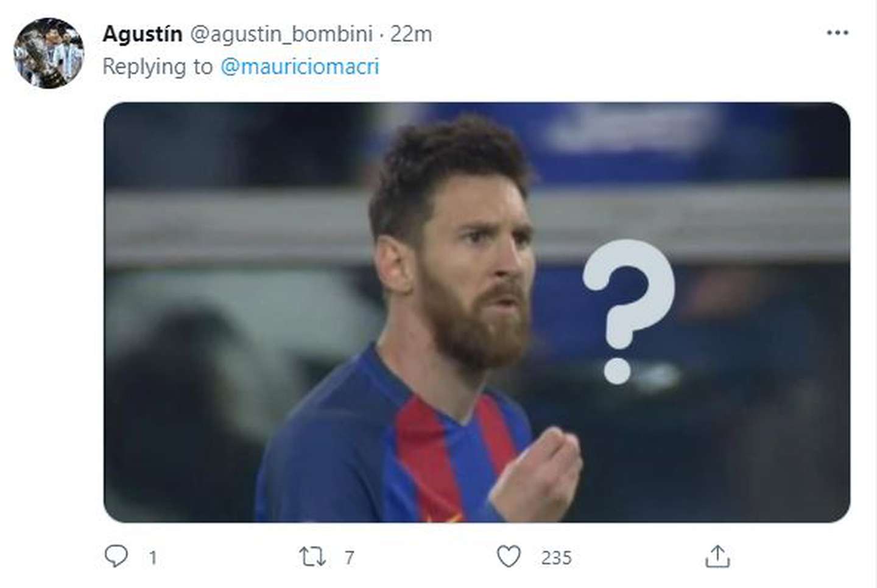Click the retweet count showing 7
This screenshot has height=588, width=877.
point(349,558)
